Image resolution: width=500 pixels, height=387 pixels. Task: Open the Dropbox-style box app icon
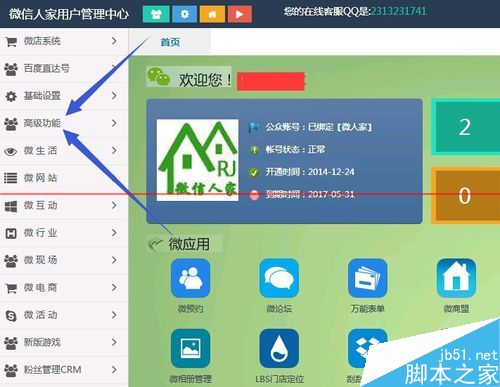tap(368, 348)
